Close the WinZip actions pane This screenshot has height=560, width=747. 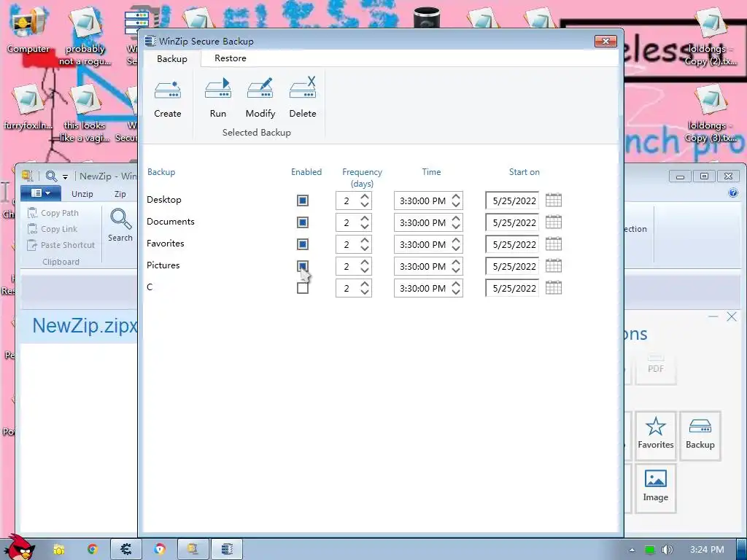coord(732,316)
